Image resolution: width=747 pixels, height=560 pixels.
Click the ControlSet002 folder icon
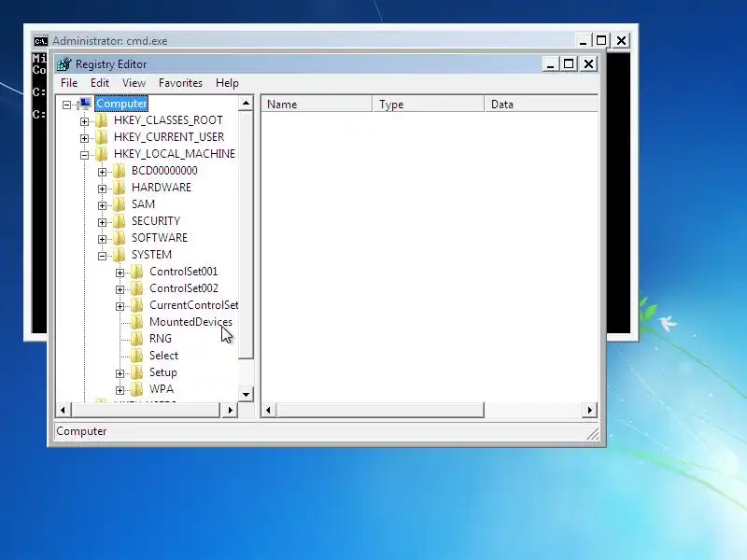click(137, 288)
